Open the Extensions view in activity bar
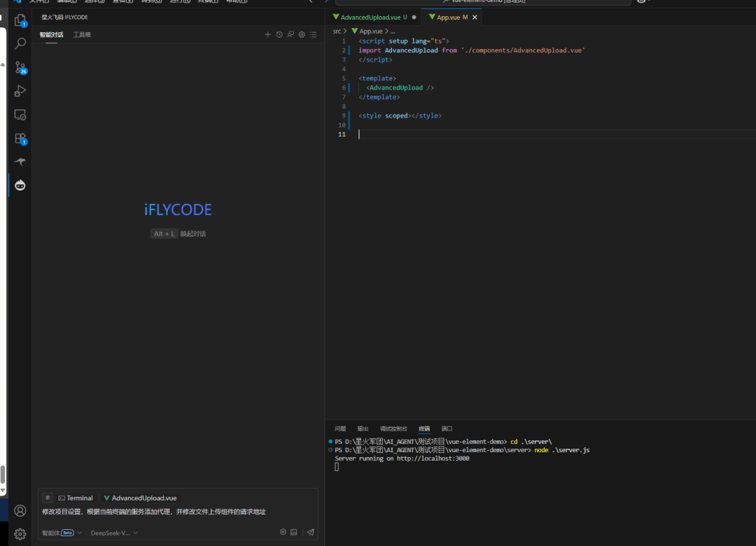 coord(20,139)
